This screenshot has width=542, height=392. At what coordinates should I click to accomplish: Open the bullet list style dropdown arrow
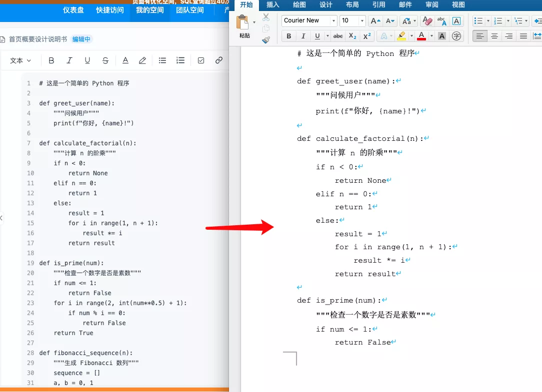point(488,20)
